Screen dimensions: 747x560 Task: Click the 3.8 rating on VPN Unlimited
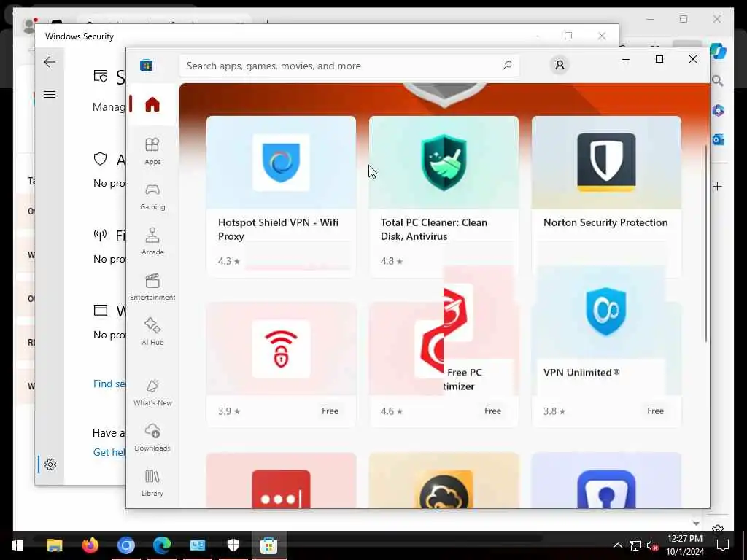coord(554,411)
